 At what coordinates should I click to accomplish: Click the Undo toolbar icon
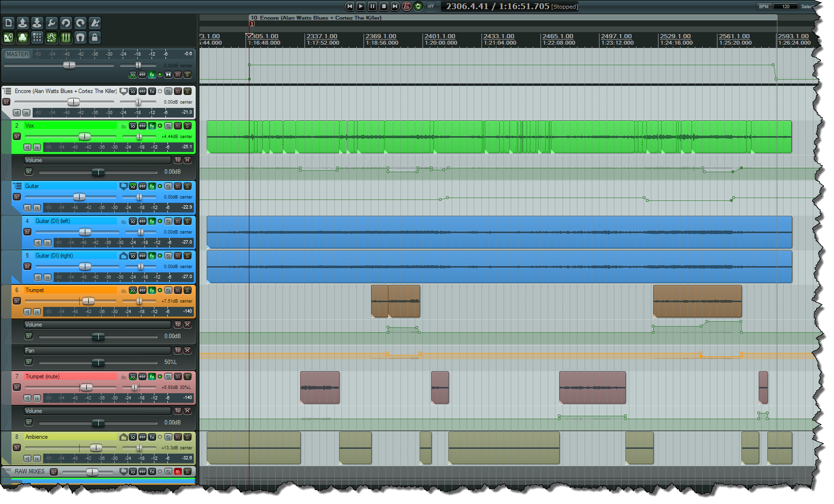(66, 23)
